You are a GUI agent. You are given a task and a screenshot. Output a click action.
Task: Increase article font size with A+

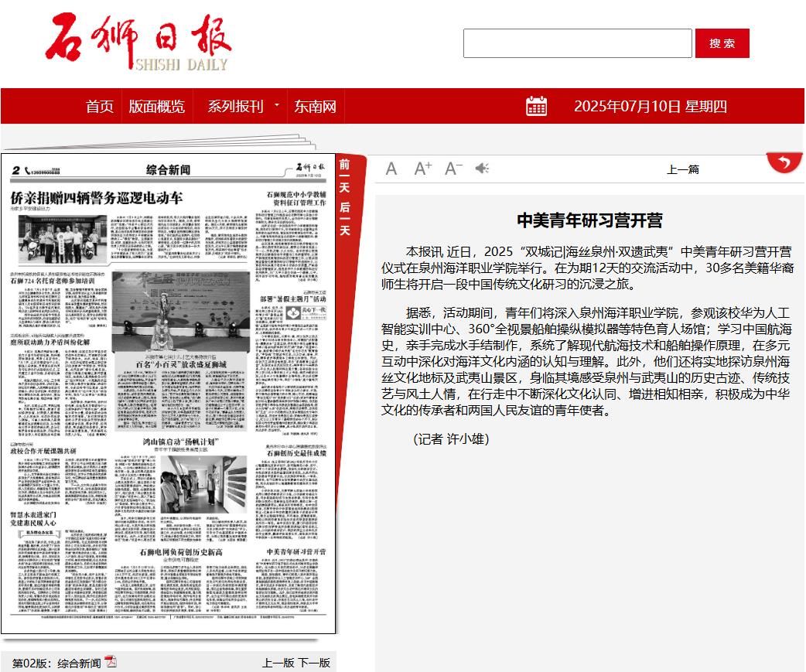click(x=422, y=169)
